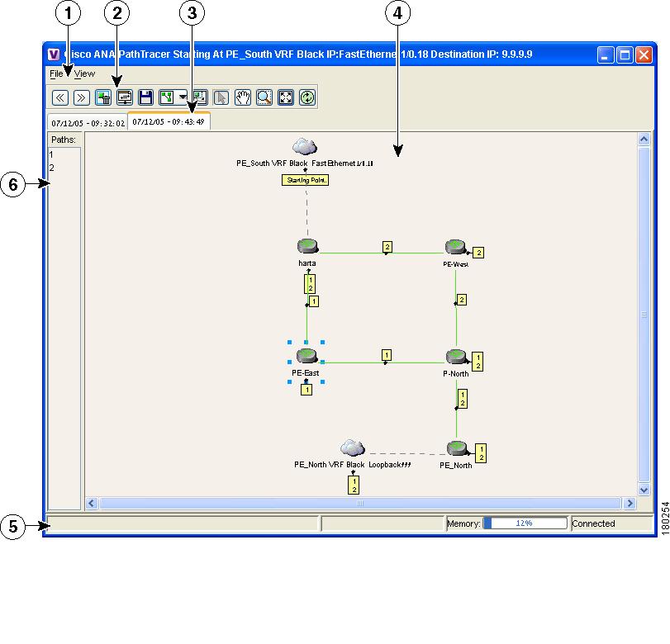Screen dimensions: 670x644
Task: Click the vertical scrollbar down arrow
Action: coord(644,490)
